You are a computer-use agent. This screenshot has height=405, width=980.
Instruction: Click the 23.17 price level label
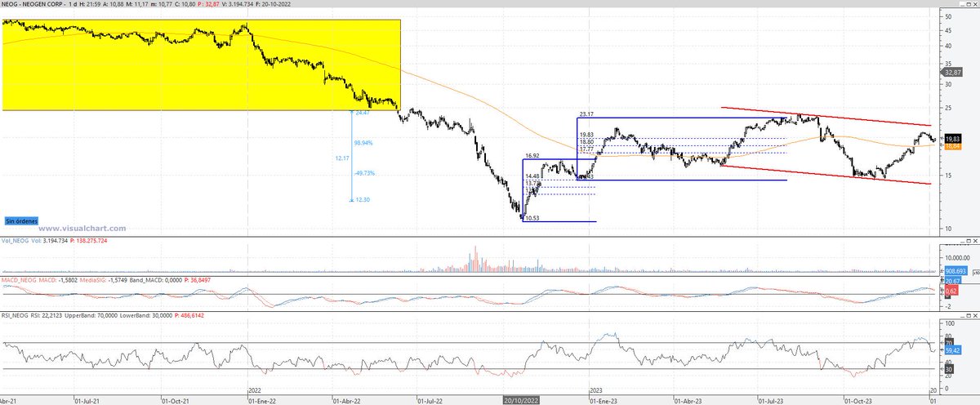(586, 114)
